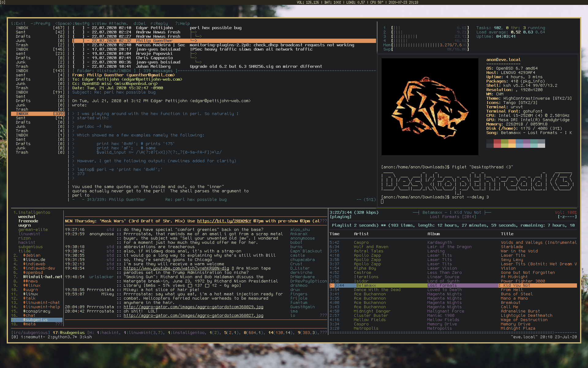Open the bit.ly link in weechat's topic
This screenshot has height=368, width=588.
point(224,221)
